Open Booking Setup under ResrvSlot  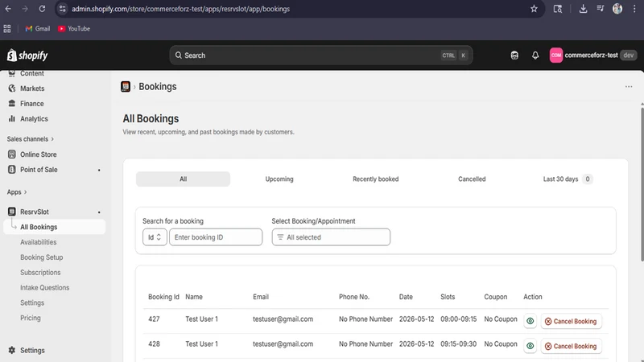[42, 257]
